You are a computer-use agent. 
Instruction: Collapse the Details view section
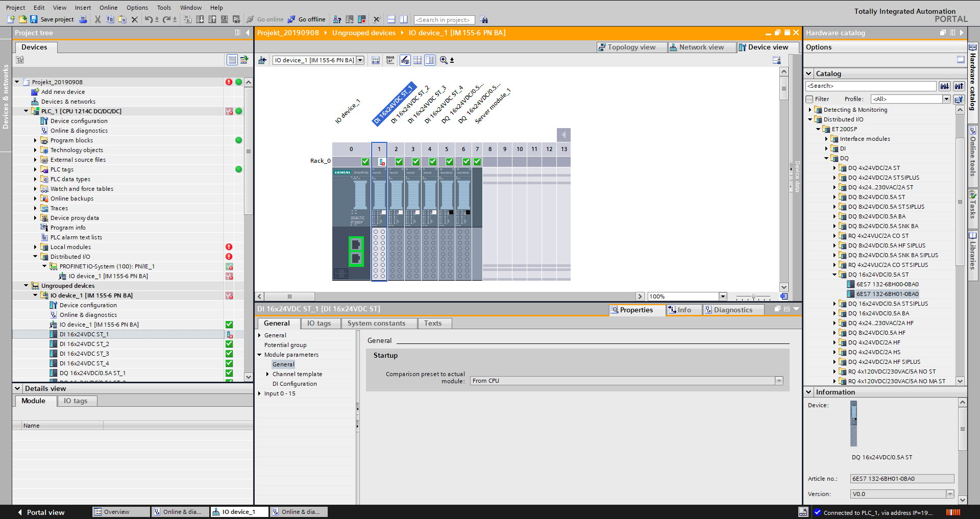17,388
